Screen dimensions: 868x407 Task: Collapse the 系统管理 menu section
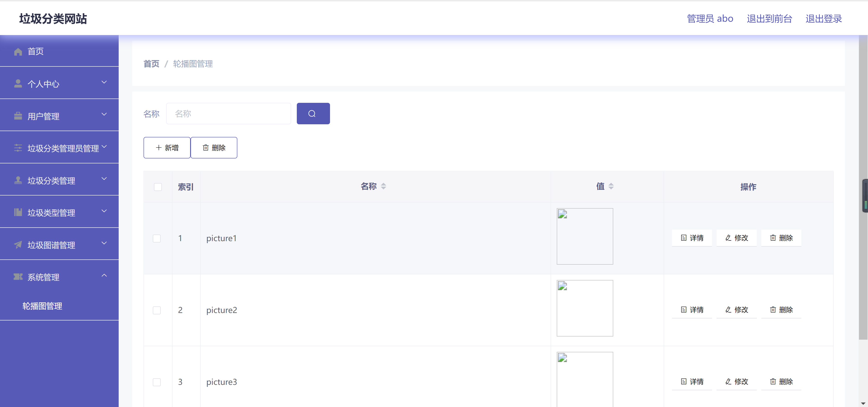104,276
